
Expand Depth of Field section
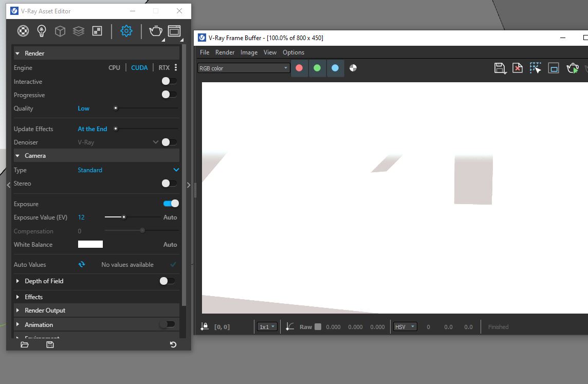click(x=17, y=281)
